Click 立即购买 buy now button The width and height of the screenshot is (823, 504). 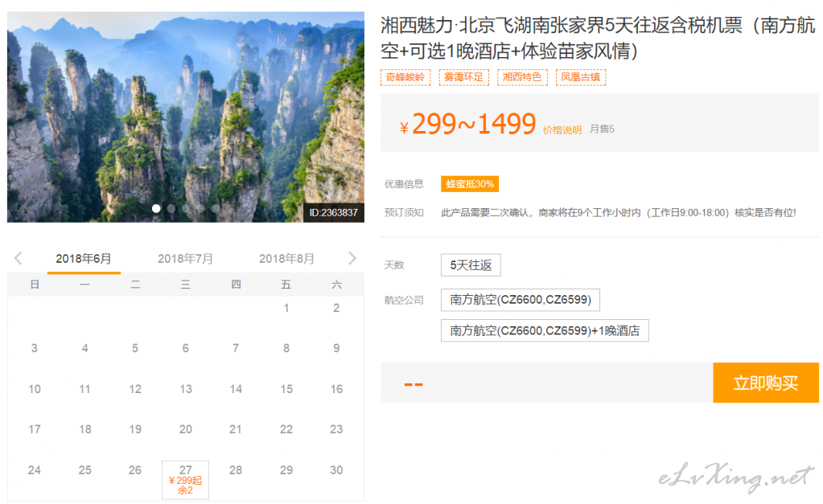click(x=766, y=383)
